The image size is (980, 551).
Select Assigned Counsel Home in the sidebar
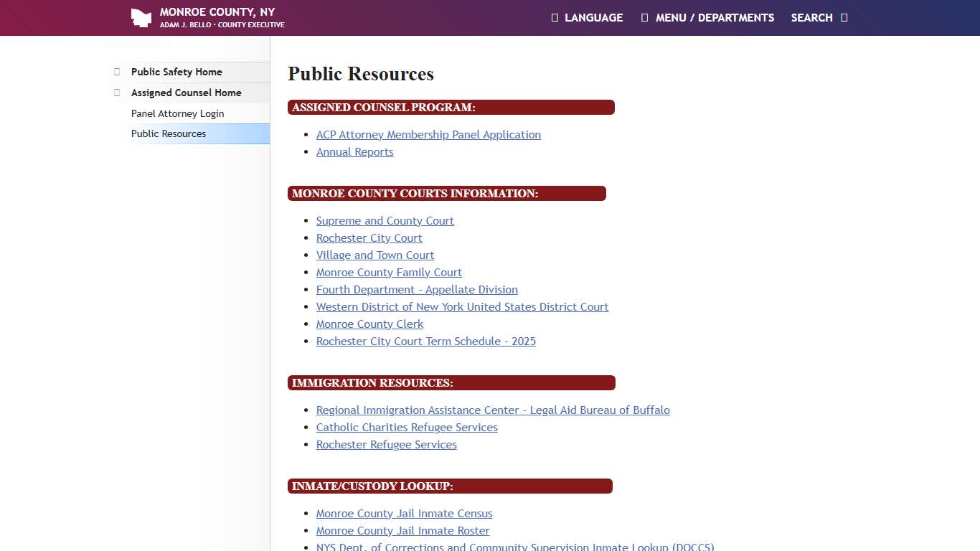pyautogui.click(x=186, y=93)
